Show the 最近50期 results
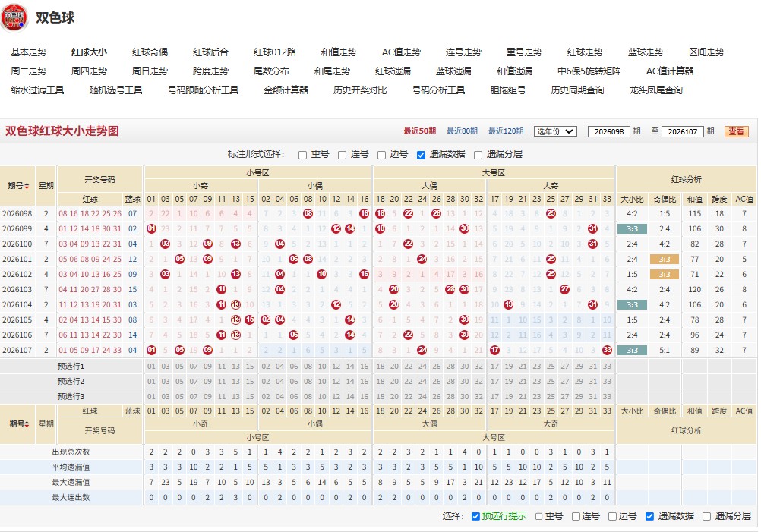 click(x=420, y=131)
